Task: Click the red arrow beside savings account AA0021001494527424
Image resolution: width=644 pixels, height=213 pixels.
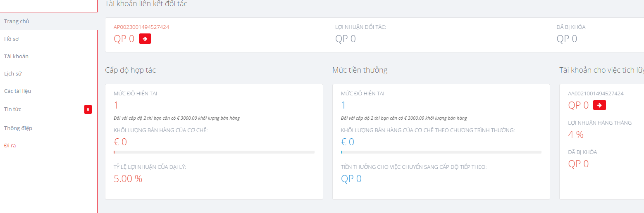Action: [x=599, y=105]
